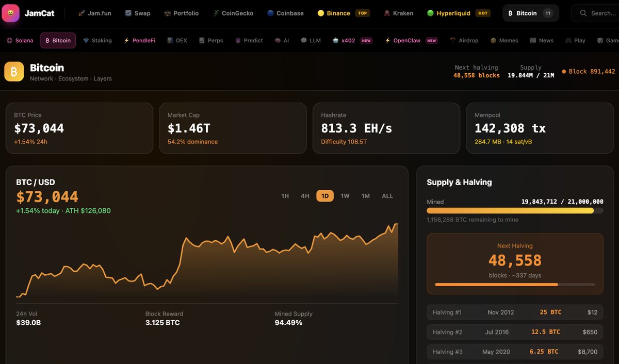This screenshot has width=619, height=364.
Task: Switch to the Solana category
Action: [x=20, y=40]
